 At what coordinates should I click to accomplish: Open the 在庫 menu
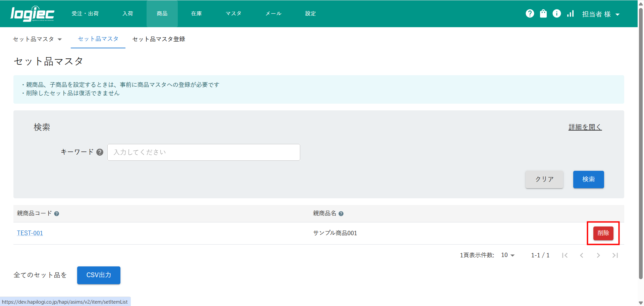(x=196, y=14)
